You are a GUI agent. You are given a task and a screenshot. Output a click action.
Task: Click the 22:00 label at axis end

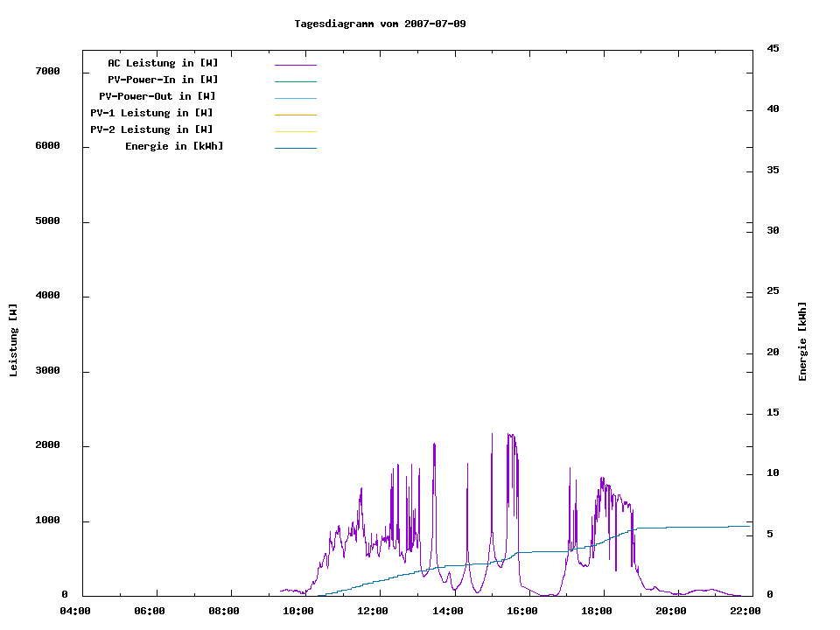tap(745, 611)
